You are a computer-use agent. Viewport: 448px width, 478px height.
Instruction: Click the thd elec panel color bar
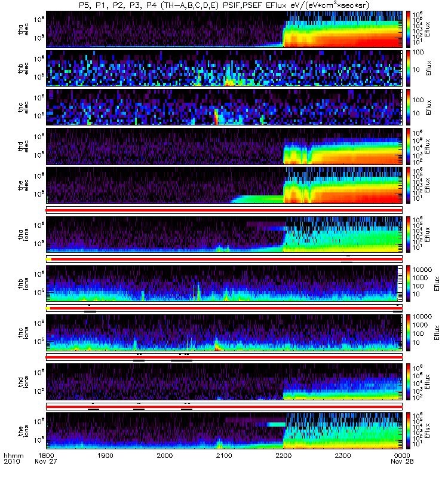point(408,146)
